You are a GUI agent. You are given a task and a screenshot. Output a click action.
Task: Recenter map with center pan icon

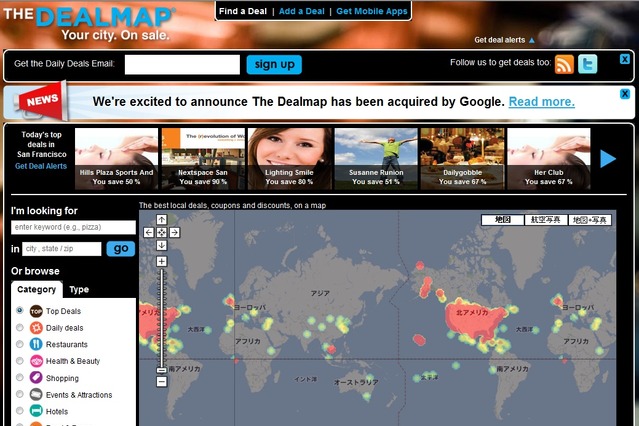[162, 232]
